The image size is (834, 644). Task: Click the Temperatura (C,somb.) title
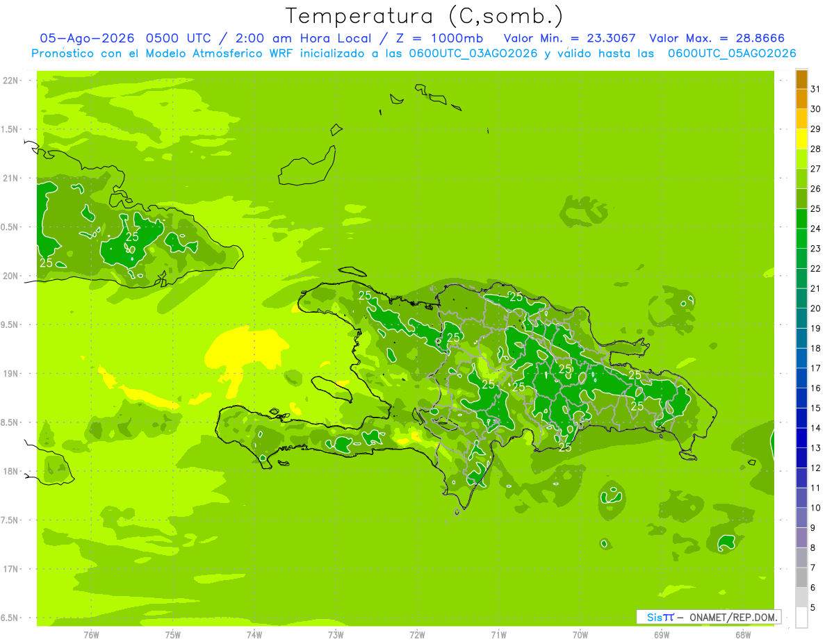(425, 16)
